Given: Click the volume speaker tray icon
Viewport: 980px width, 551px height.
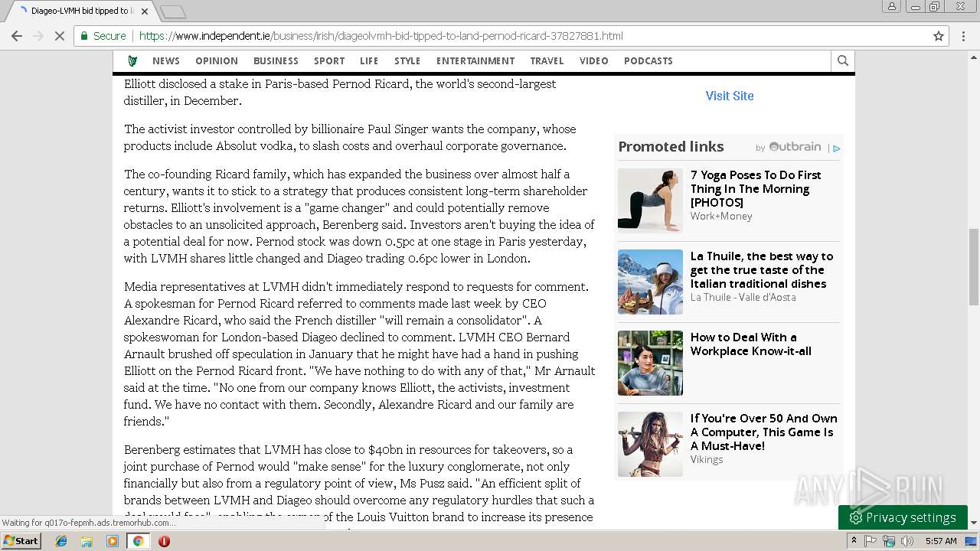Looking at the screenshot, I should point(906,541).
